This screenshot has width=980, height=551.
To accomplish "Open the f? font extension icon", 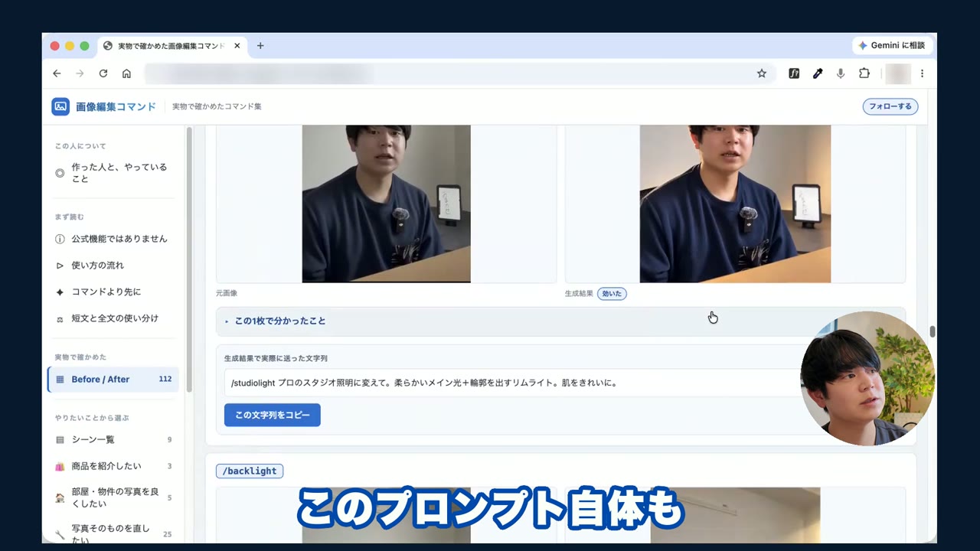I will click(794, 73).
